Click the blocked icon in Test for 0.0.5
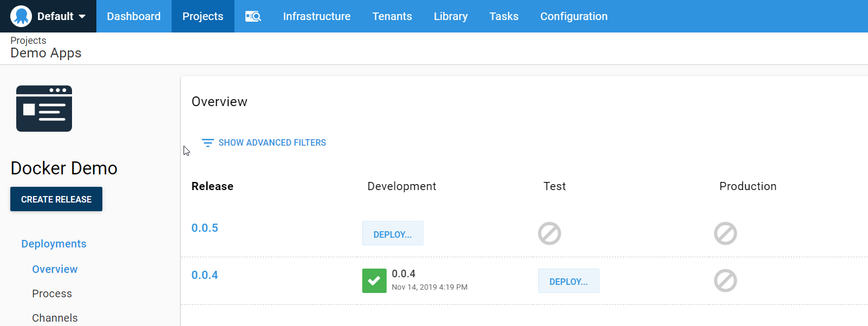The height and width of the screenshot is (326, 868). (549, 233)
